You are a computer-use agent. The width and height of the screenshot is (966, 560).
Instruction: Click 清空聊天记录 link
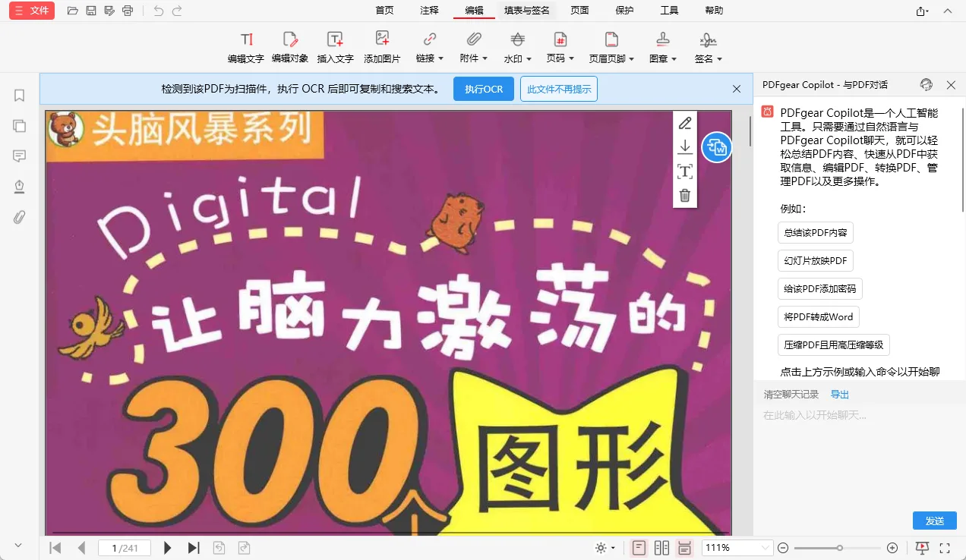click(x=791, y=395)
